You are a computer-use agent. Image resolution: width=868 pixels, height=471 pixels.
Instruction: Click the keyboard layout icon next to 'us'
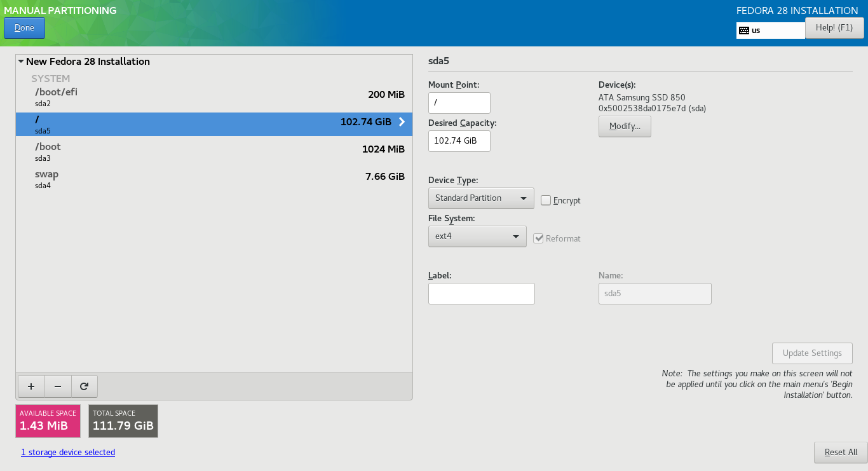click(743, 31)
